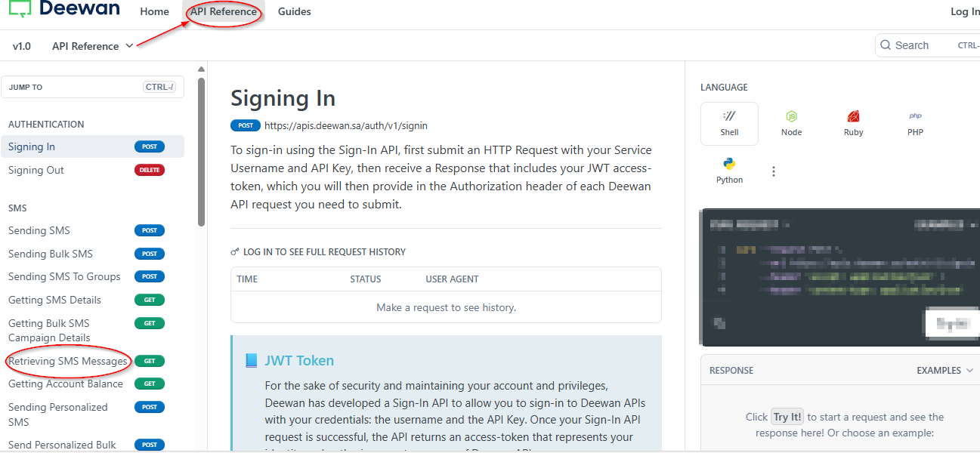Open Getting Account Balance entry
The height and width of the screenshot is (453, 980).
(92, 384)
